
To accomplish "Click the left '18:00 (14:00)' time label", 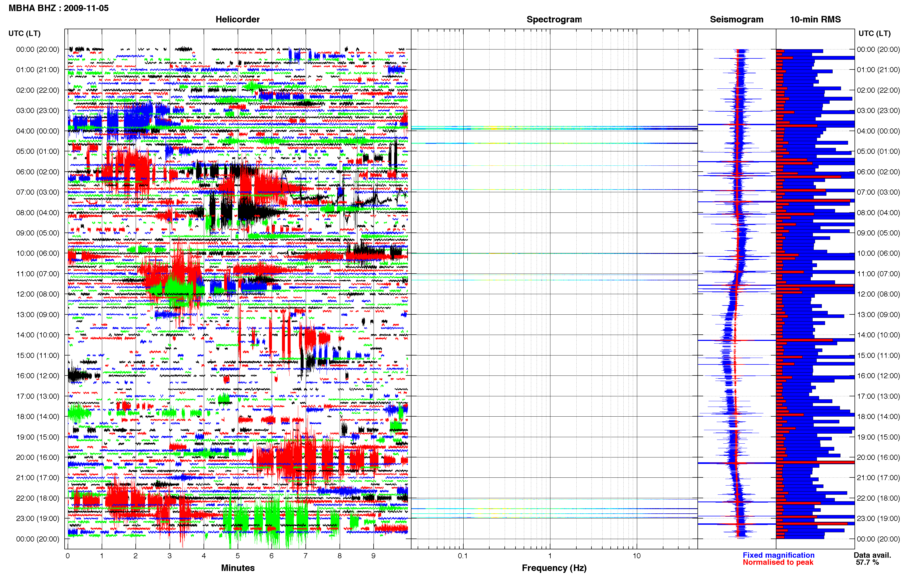I will 38,417.
